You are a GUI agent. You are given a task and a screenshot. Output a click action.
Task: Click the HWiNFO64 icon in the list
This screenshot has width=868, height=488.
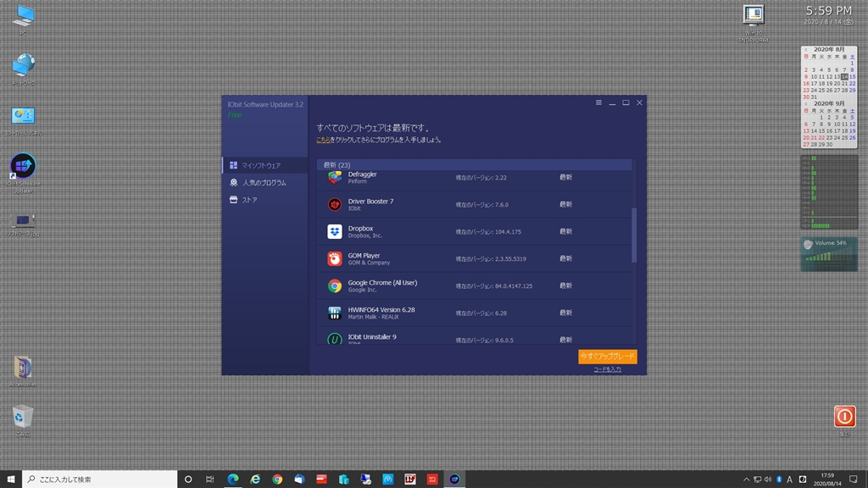click(x=334, y=313)
